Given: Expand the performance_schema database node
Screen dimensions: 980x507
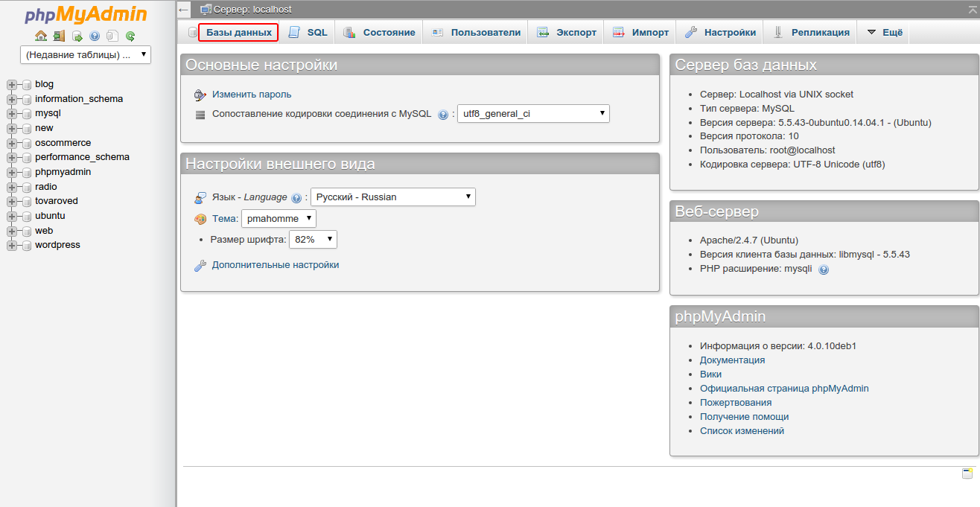Looking at the screenshot, I should point(12,157).
